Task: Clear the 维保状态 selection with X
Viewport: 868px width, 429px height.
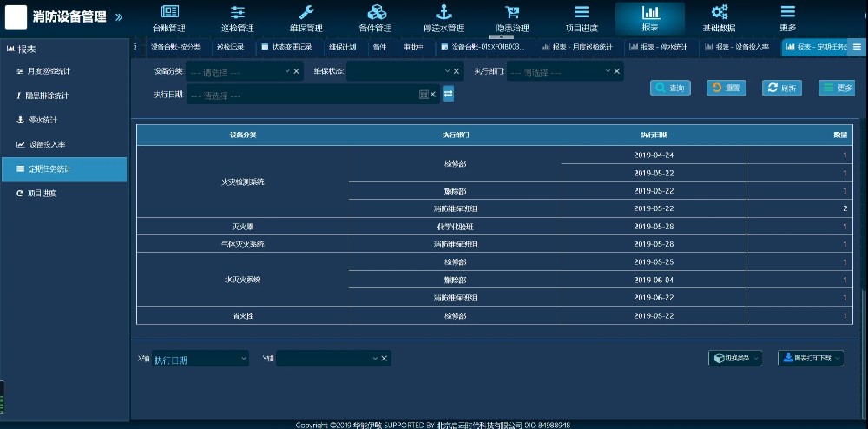Action: [x=457, y=71]
